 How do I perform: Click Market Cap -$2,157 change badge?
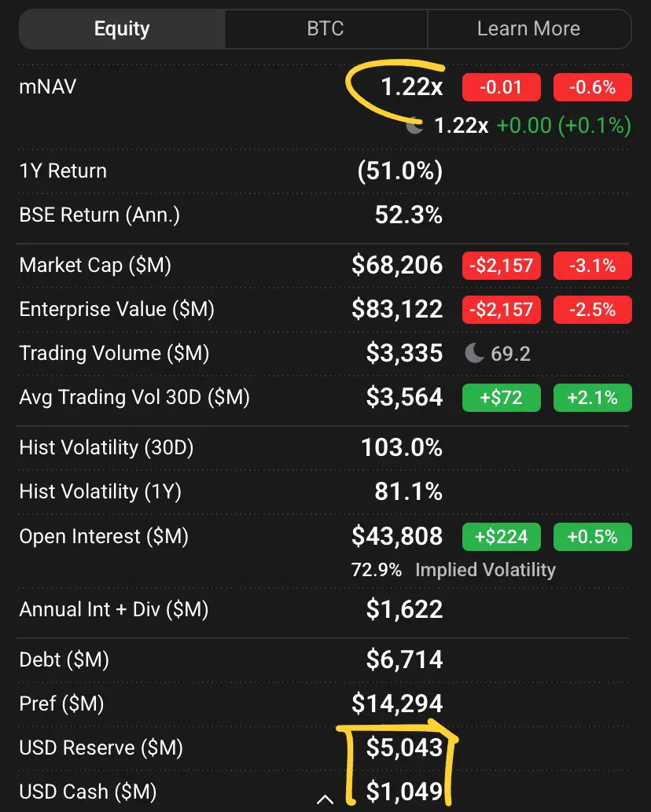(502, 266)
